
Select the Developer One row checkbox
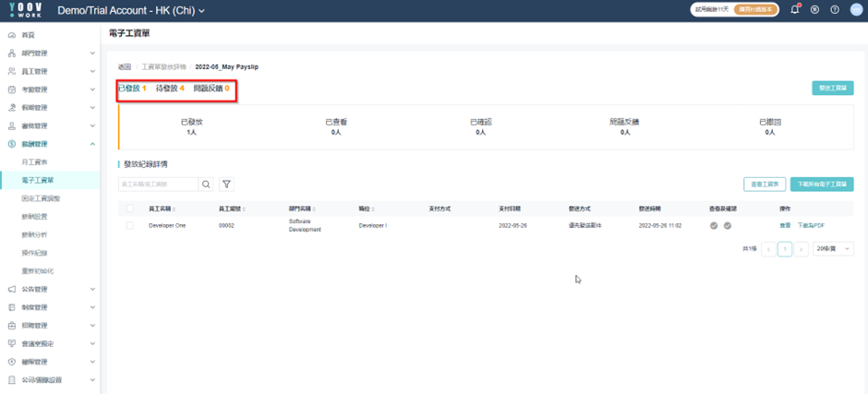(130, 225)
